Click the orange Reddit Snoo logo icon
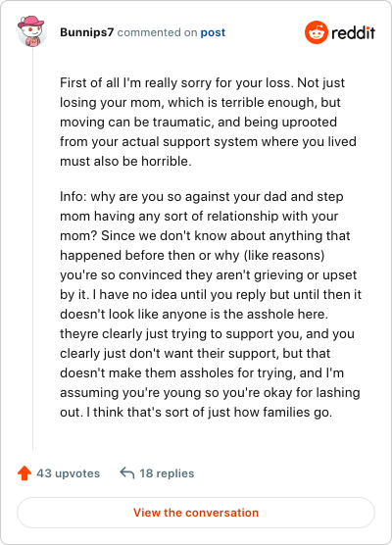 click(x=317, y=32)
